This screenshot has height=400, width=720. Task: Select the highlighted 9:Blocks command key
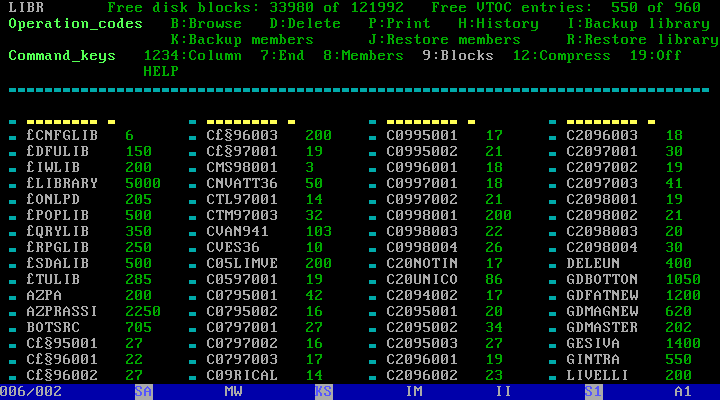pos(458,56)
